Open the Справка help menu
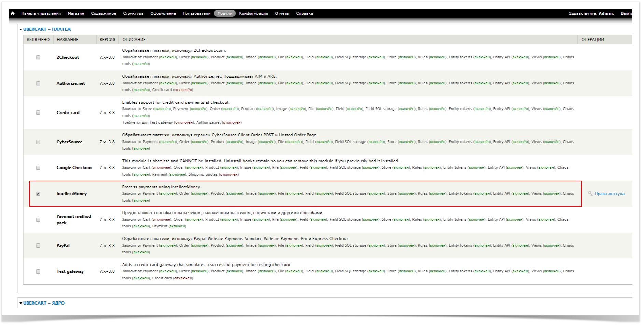The width and height of the screenshot is (644, 325). (x=304, y=13)
